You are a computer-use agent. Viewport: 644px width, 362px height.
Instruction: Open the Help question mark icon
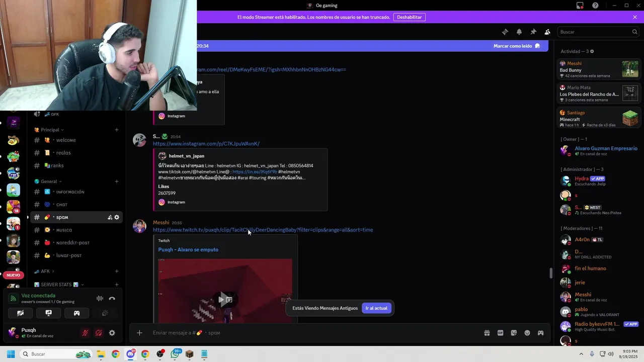595,6
